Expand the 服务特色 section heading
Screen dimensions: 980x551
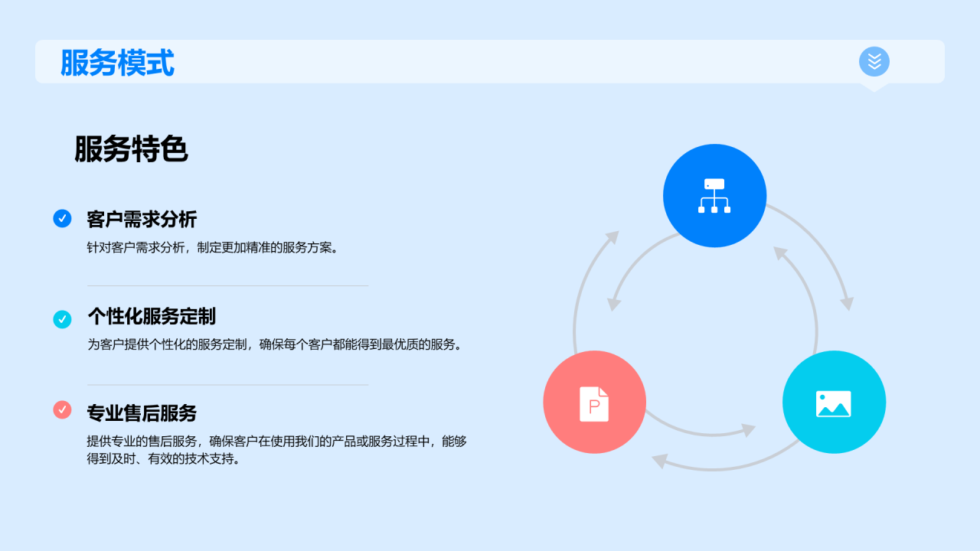(x=132, y=149)
